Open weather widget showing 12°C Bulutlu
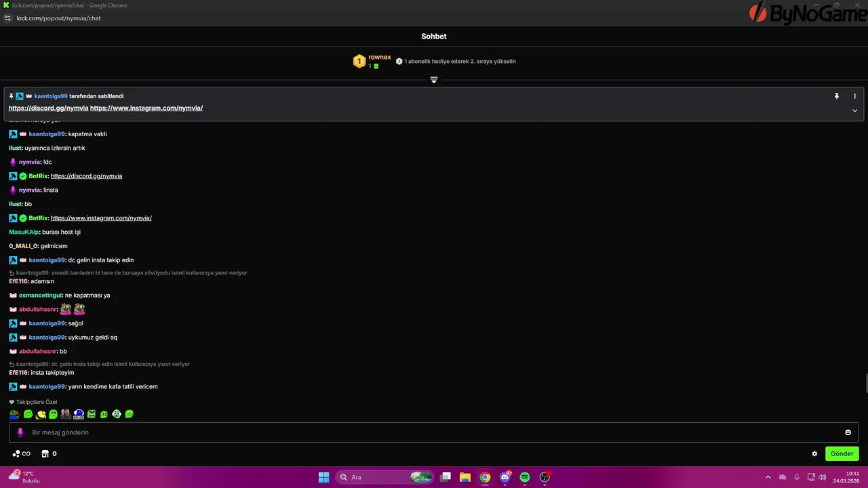 click(x=24, y=477)
